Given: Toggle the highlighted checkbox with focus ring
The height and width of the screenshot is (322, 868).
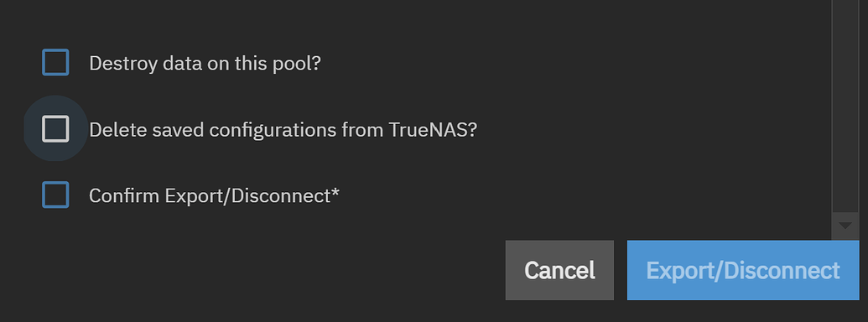Looking at the screenshot, I should (x=55, y=129).
